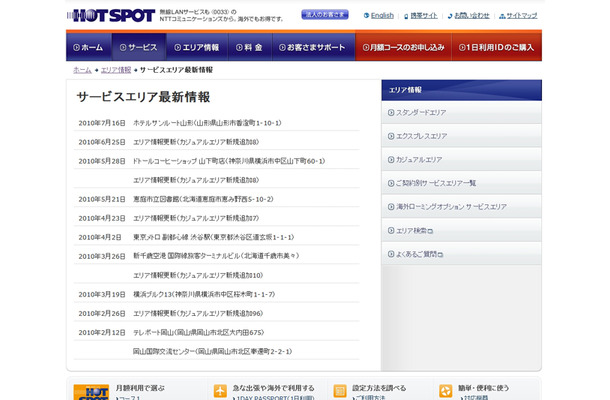Click the 月額利用で選ぶ footer heading
Image resolution: width=610 pixels, height=400 pixels.
[x=140, y=388]
